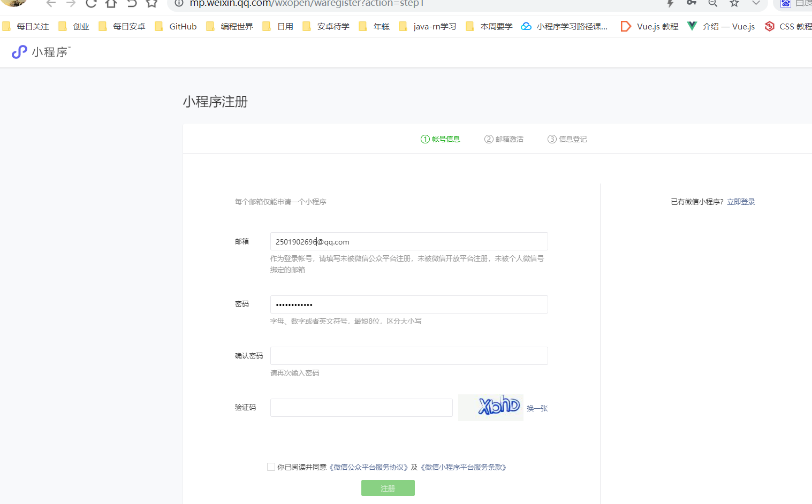
Task: Open the GitHub bookmark folder
Action: tap(176, 26)
